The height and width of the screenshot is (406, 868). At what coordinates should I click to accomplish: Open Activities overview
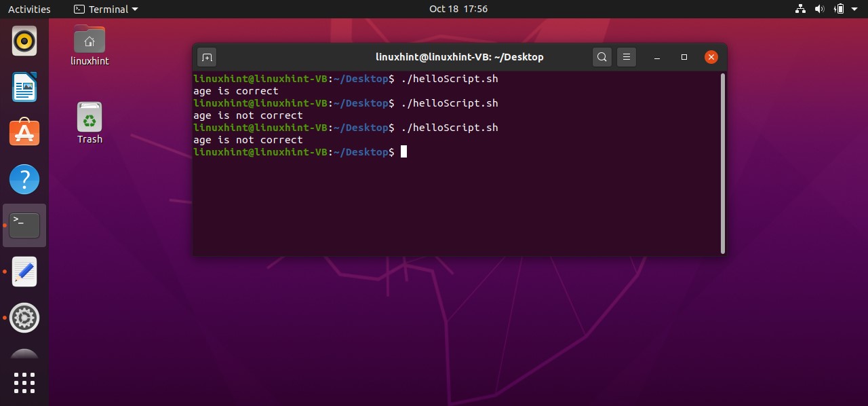click(29, 9)
